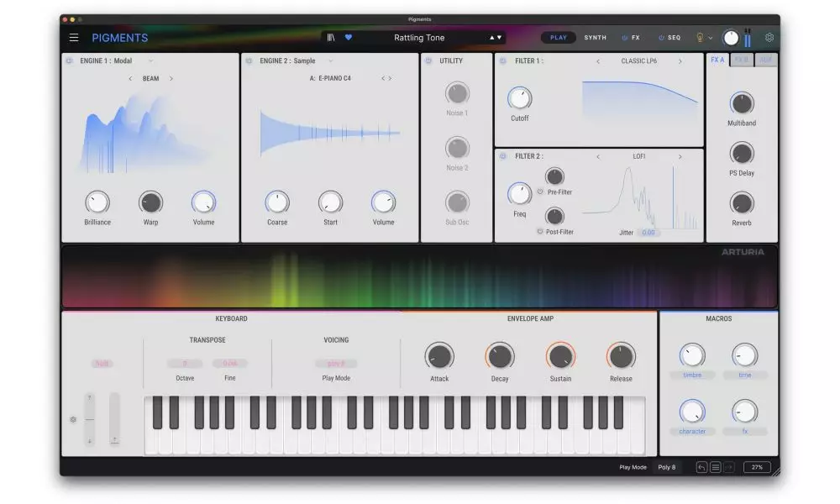Image resolution: width=840 pixels, height=504 pixels.
Task: Open the 27% zoom field in the status bar
Action: 757,467
